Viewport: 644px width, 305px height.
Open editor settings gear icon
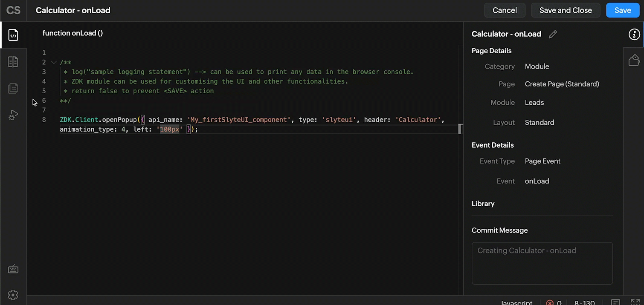click(x=13, y=295)
